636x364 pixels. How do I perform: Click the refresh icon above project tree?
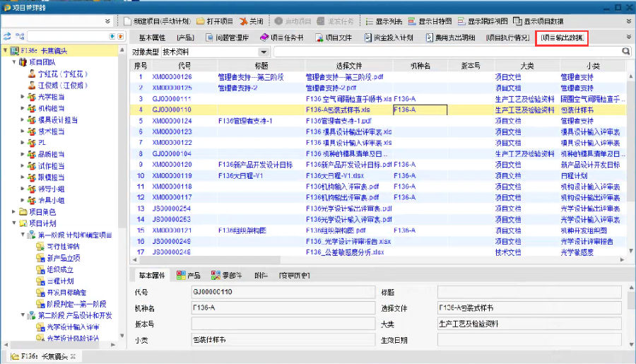tap(7, 35)
